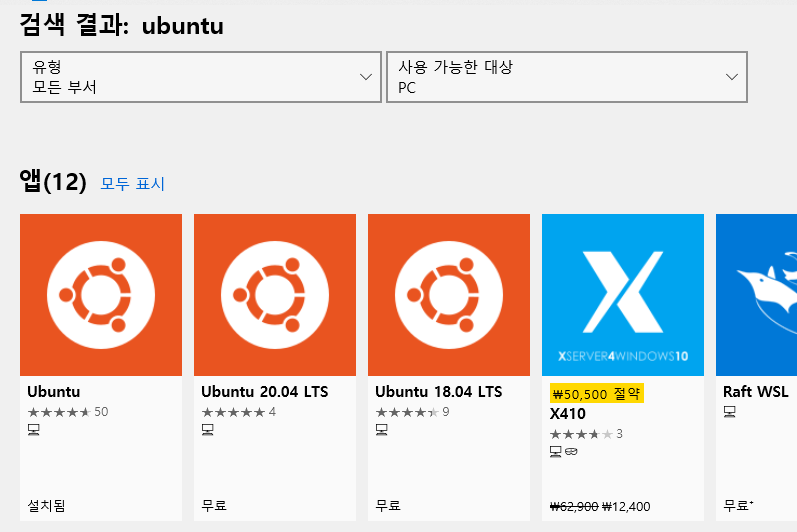Select the Raft WSL app title
The height and width of the screenshot is (532, 797).
click(756, 392)
